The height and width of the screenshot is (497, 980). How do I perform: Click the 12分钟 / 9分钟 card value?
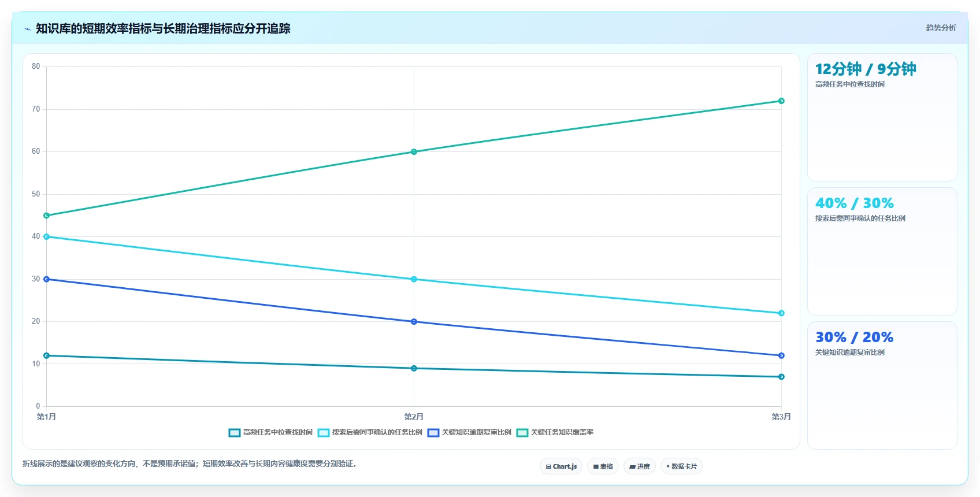tap(866, 69)
